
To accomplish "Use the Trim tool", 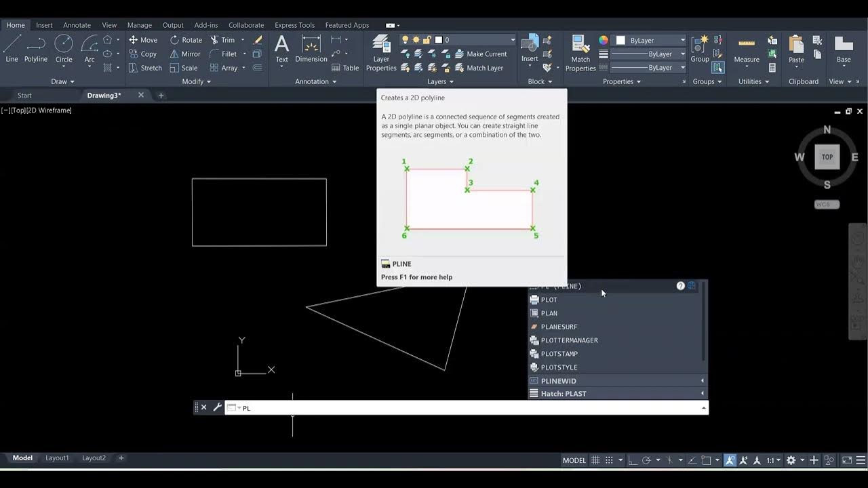I will 222,40.
